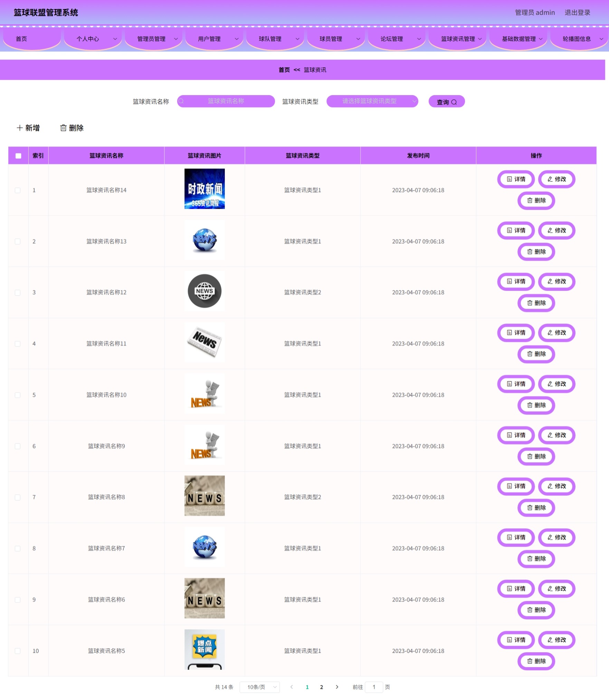Screen dimensions: 609x700
Task: Open 详情 for 篮球资讯名称9
Action: coord(516,435)
